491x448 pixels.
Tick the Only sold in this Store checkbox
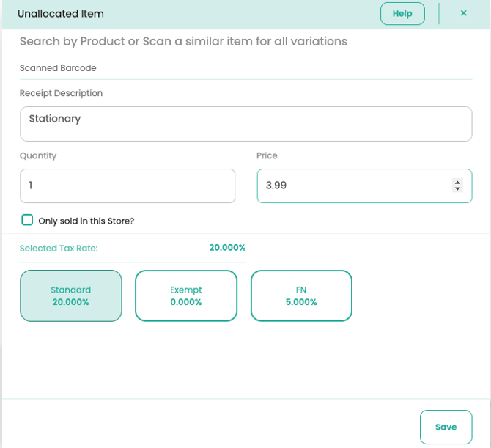[x=27, y=220]
